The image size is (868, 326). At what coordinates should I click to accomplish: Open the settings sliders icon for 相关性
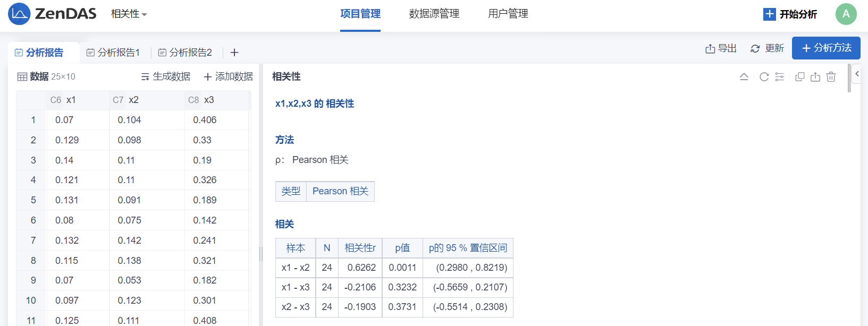point(780,77)
